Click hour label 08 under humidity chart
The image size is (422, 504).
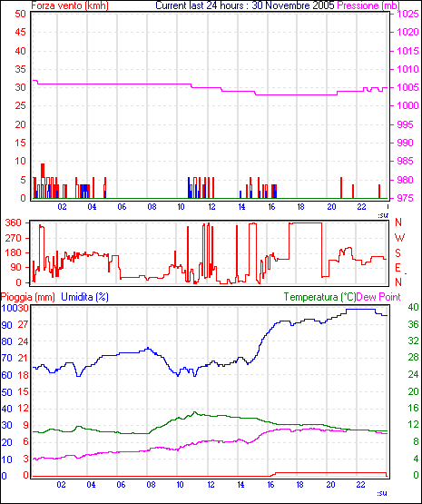click(x=151, y=485)
